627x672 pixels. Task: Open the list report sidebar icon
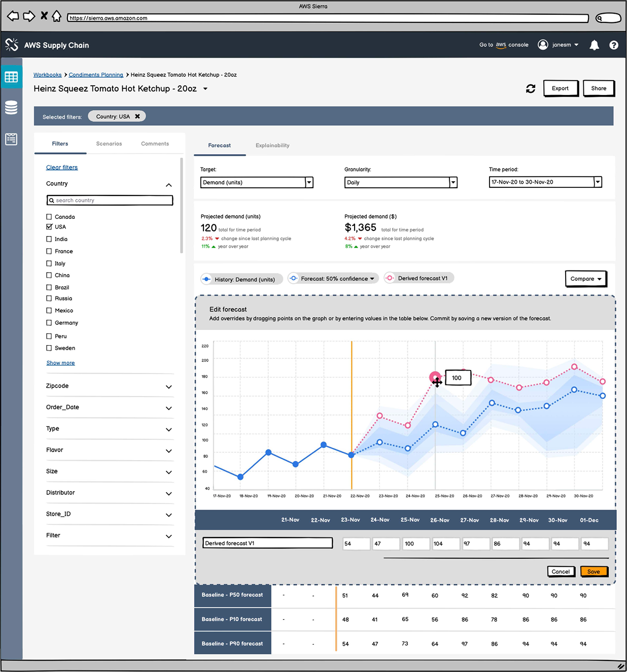point(11,139)
